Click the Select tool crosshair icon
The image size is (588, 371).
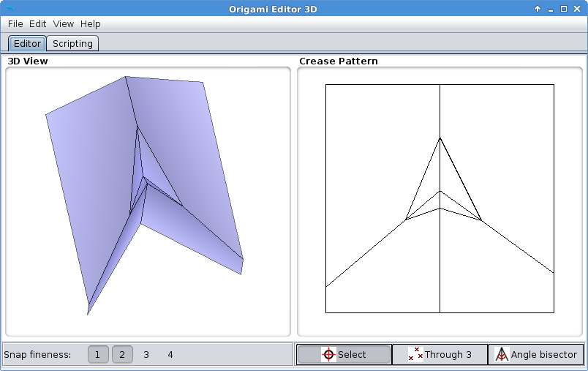tap(329, 355)
